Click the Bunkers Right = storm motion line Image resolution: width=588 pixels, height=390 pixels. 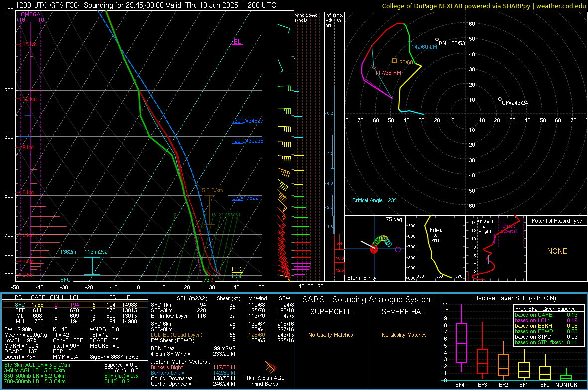point(193,367)
